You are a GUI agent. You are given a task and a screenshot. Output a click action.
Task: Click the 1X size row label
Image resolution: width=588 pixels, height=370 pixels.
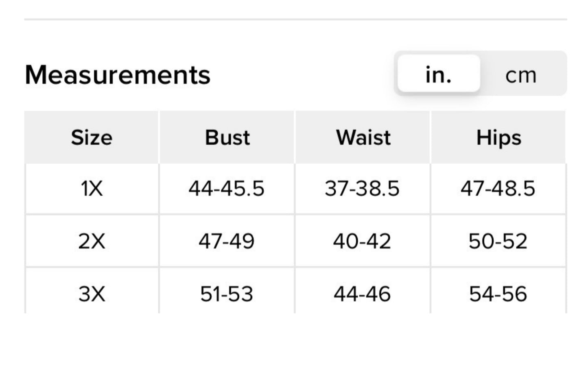[x=92, y=189]
